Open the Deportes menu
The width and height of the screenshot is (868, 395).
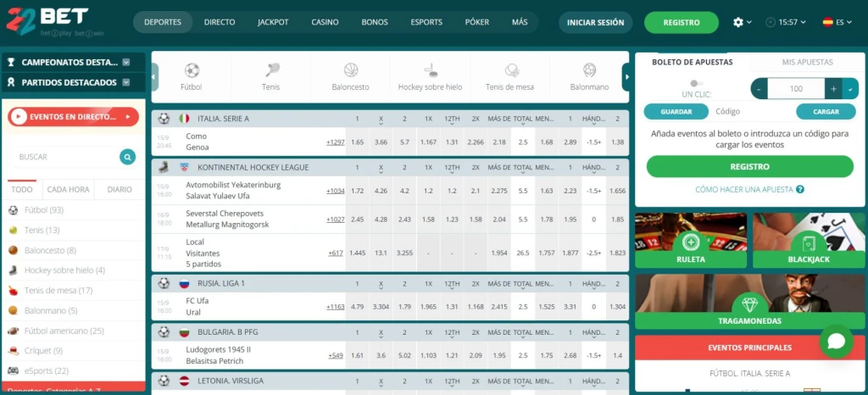163,22
